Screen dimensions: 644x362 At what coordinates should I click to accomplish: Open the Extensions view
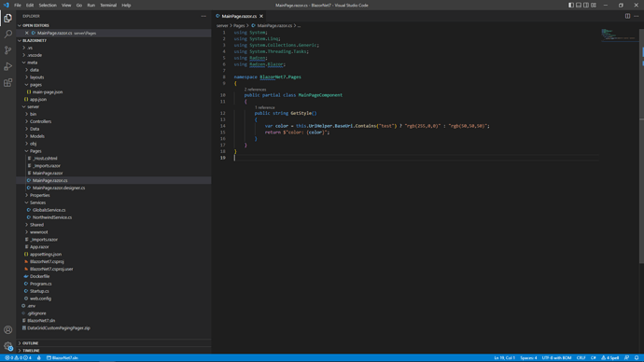tap(7, 82)
